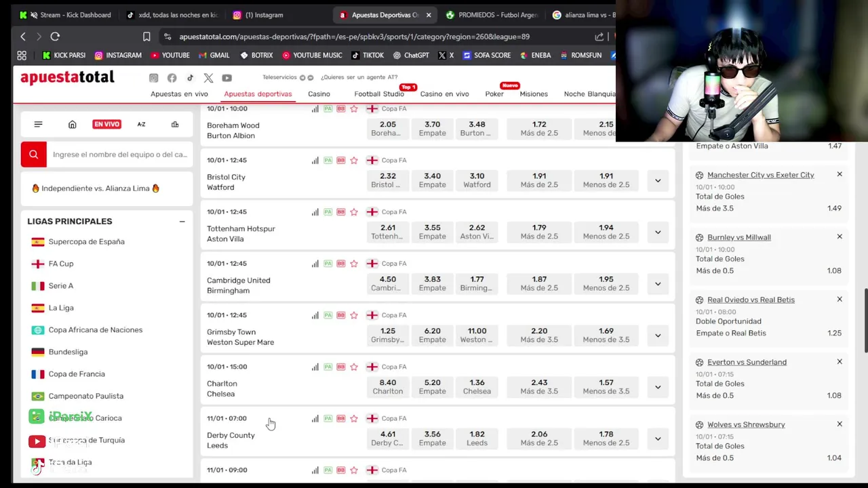Select Más de 2.5 at 1.87 for Cambridge match
Viewport: 868px width, 488px height.
tap(539, 283)
